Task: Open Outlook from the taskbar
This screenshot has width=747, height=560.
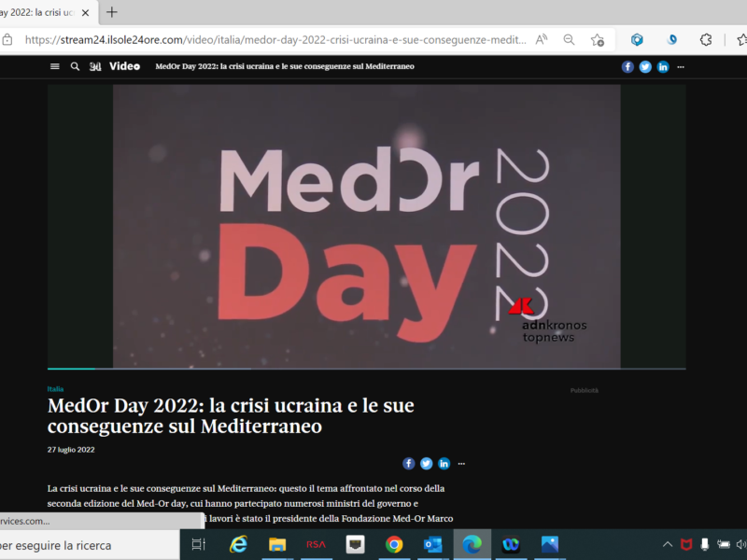Action: (432, 544)
